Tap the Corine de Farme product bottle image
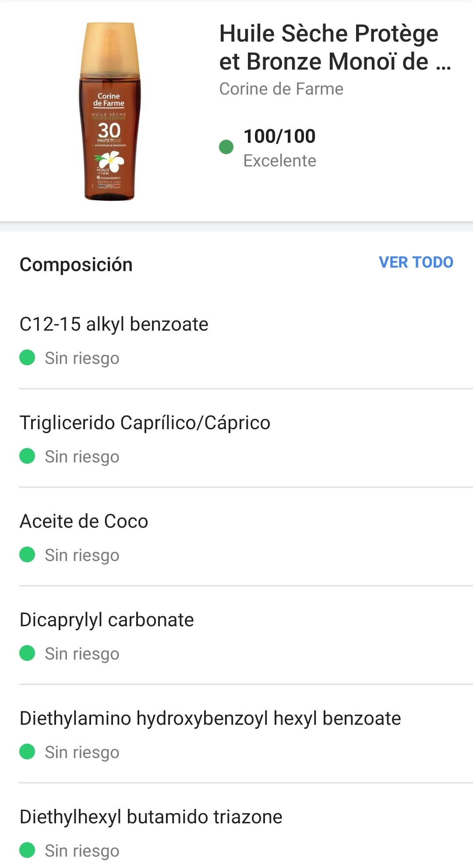This screenshot has width=473, height=868. pyautogui.click(x=109, y=112)
